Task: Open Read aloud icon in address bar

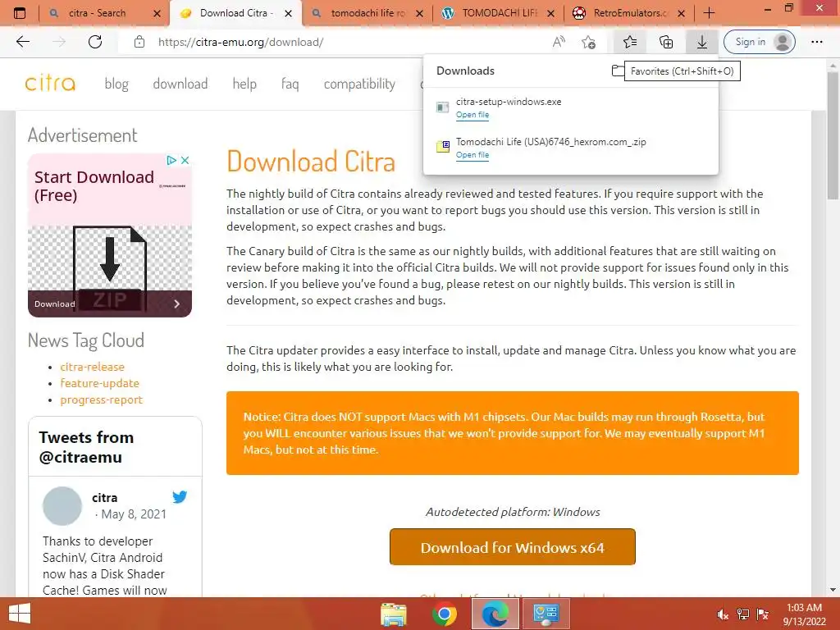Action: (559, 42)
